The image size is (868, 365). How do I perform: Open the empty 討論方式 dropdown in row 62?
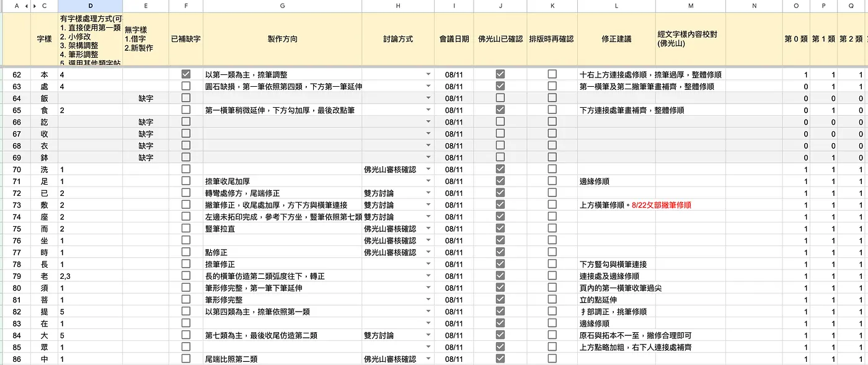pyautogui.click(x=428, y=75)
